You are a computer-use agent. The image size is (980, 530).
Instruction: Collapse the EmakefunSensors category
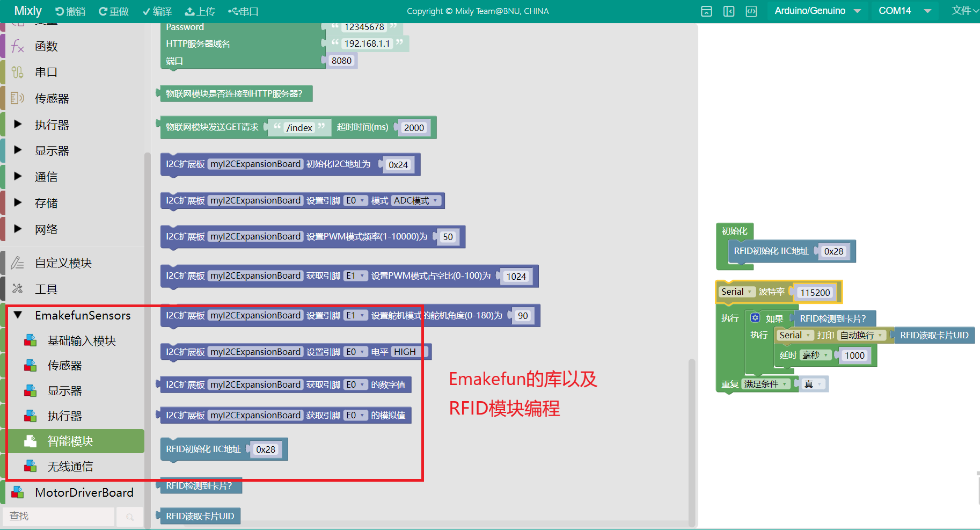18,315
